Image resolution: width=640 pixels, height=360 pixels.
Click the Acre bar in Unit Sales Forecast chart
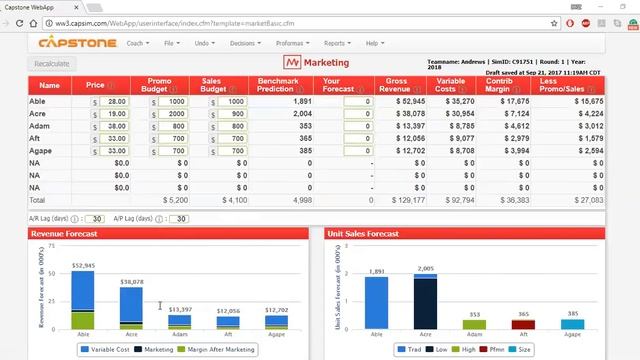(425, 301)
